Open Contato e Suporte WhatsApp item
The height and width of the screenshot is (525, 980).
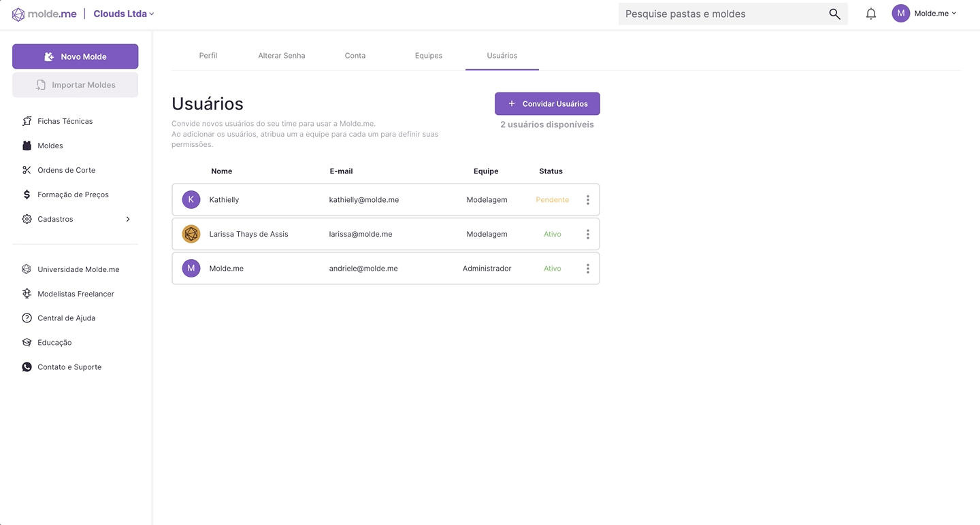pyautogui.click(x=69, y=367)
